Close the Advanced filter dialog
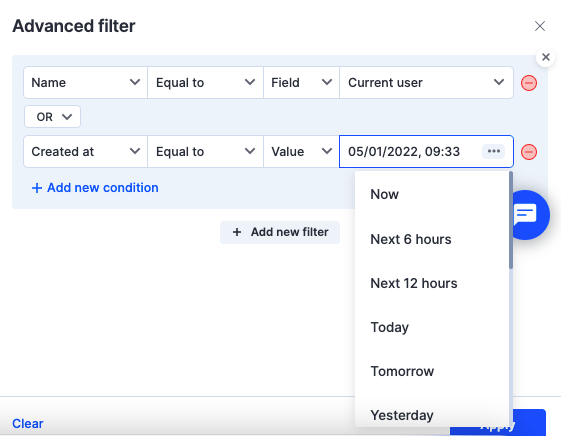Screen dimensions: 561x436 tap(540, 26)
